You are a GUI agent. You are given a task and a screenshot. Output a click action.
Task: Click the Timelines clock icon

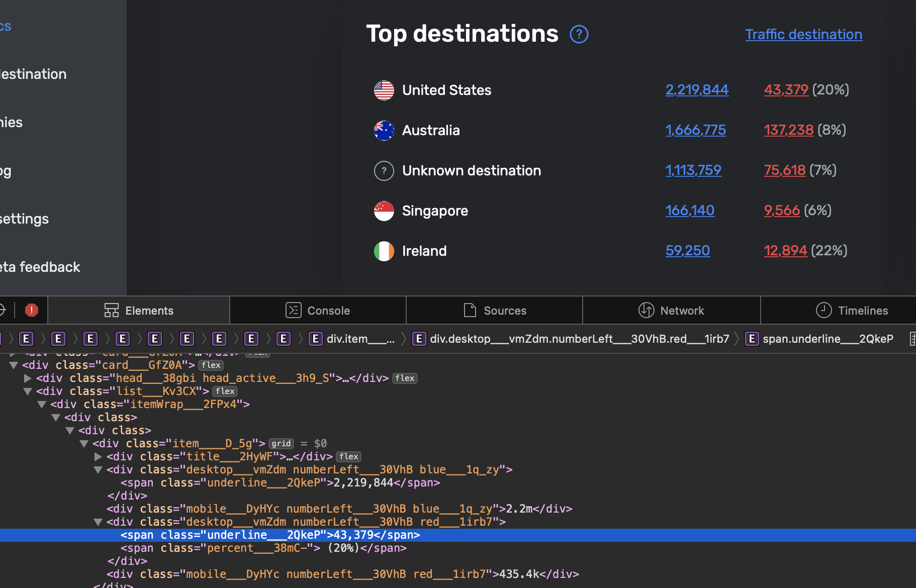[x=823, y=310]
